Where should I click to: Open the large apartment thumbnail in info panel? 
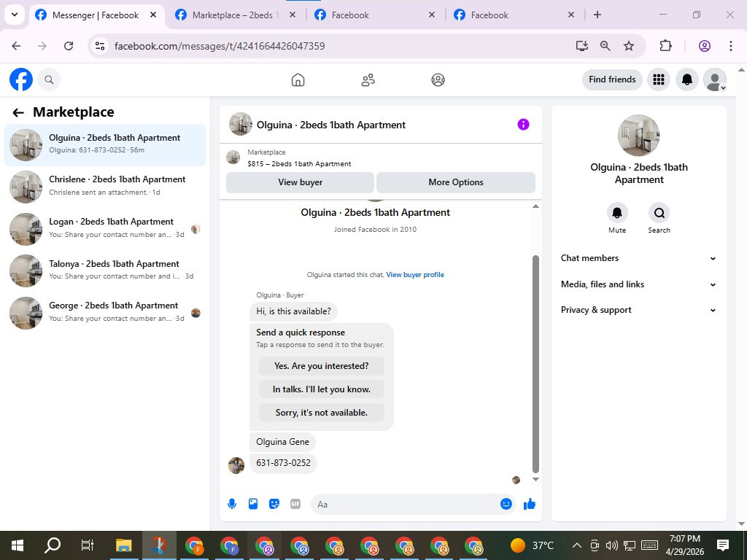coord(638,135)
